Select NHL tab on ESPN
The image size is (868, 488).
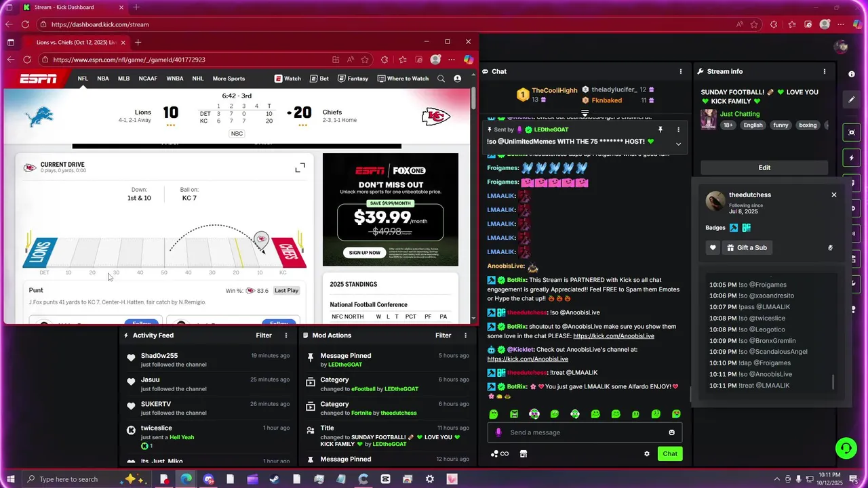198,79
